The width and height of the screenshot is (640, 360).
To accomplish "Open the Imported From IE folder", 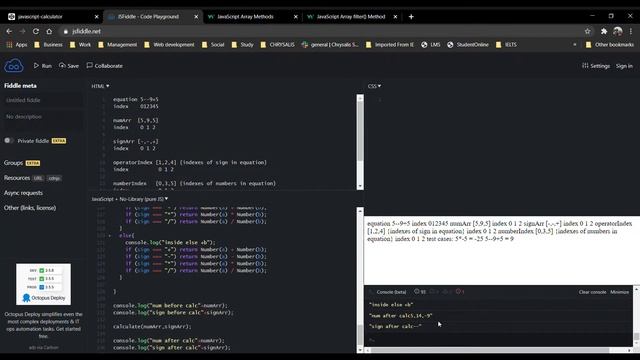I will [x=390, y=44].
